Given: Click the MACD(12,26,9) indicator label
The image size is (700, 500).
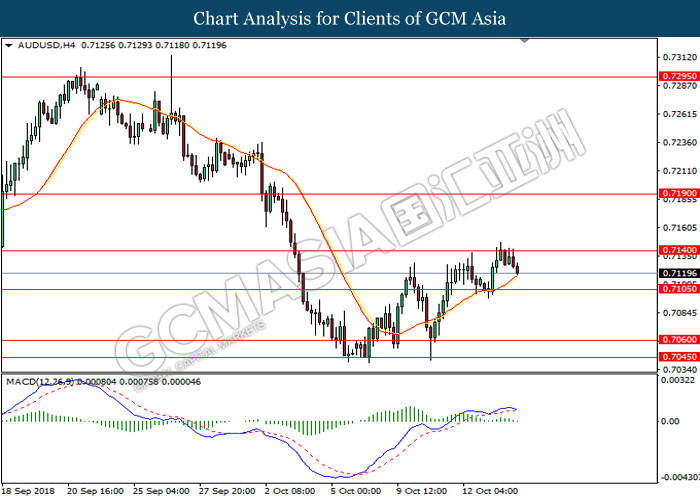Looking at the screenshot, I should [x=40, y=382].
